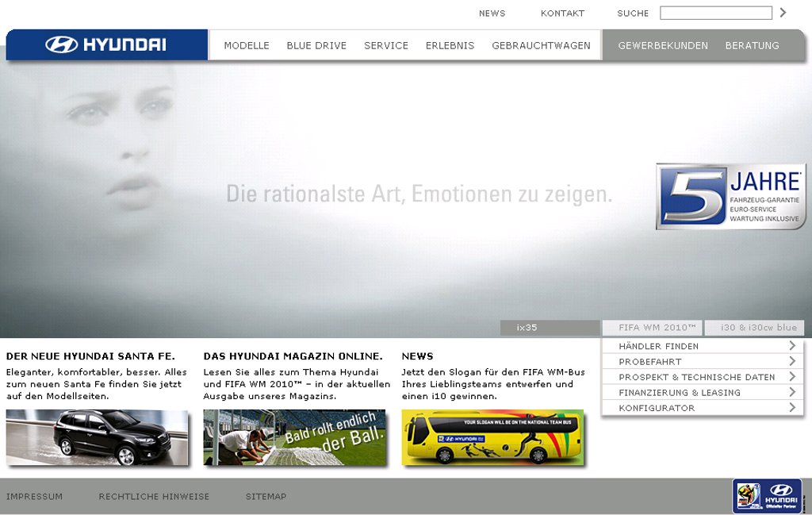The image size is (812, 515).
Task: Open Impressum in footer
Action: 34,496
